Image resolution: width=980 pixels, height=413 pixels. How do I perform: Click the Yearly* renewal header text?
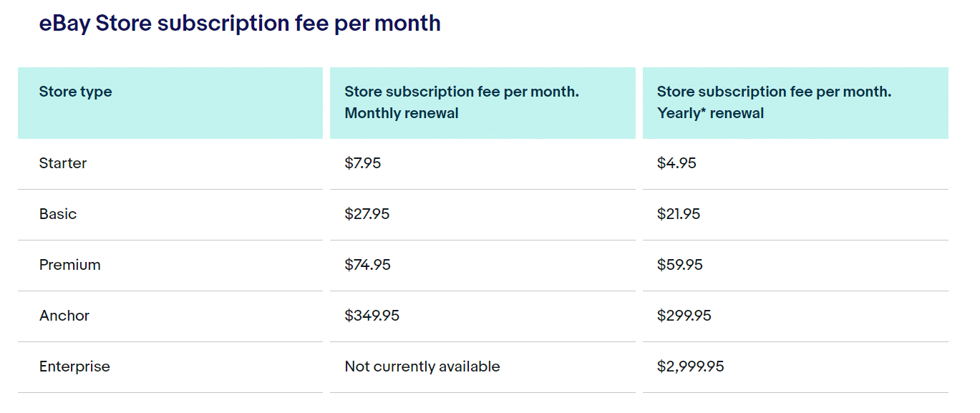coord(710,113)
